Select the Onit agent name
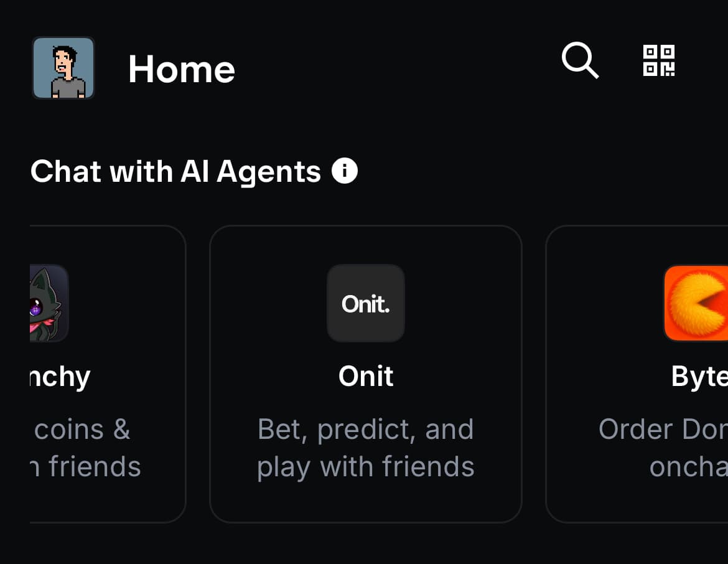This screenshot has height=564, width=728. 366,376
